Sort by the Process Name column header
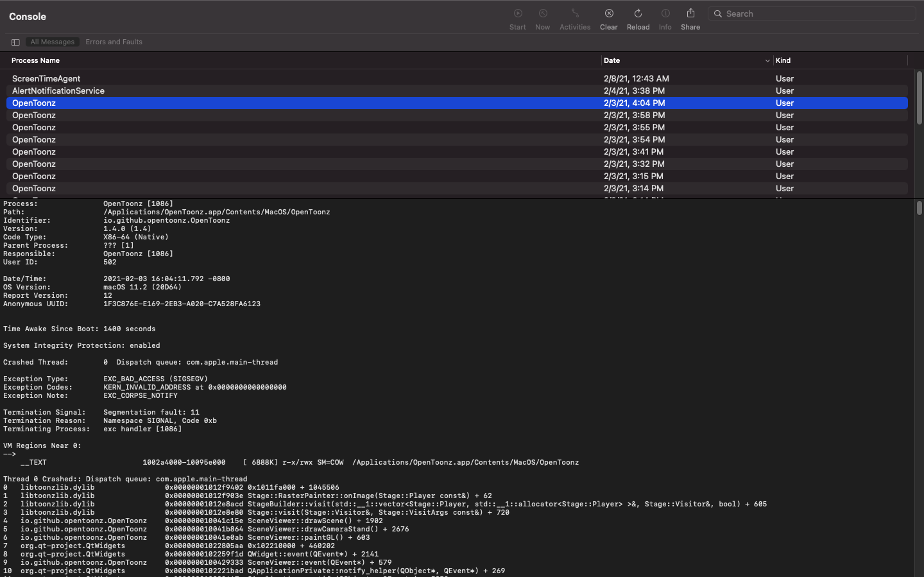Screen dimensions: 924x577 [x=35, y=60]
